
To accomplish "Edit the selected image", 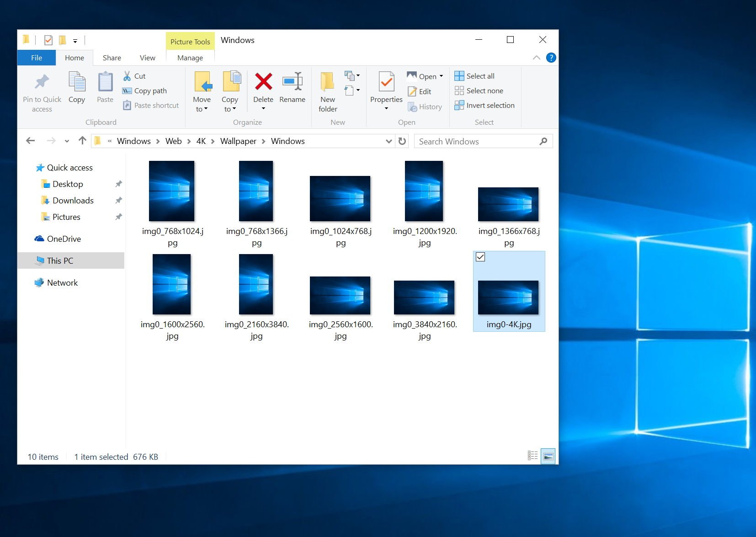I will [420, 91].
